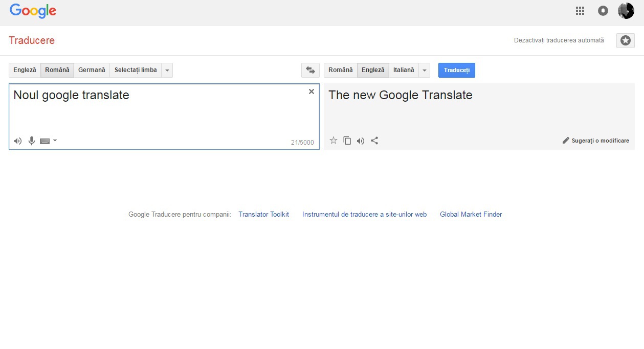Select Germană as source language

coord(92,70)
